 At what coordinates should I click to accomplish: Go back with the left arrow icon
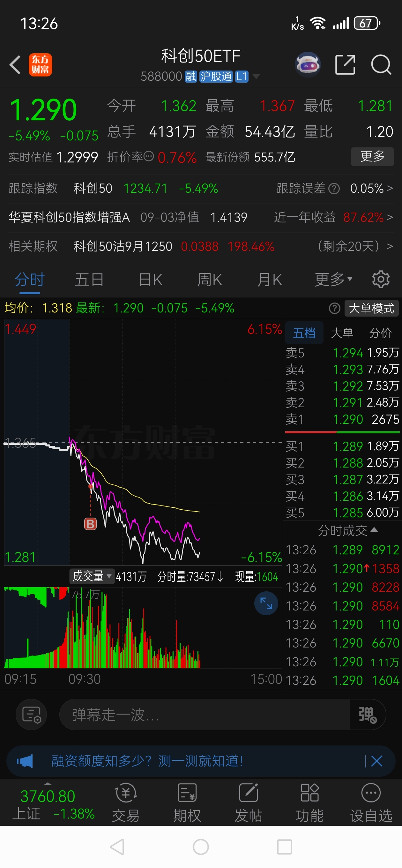pyautogui.click(x=15, y=64)
